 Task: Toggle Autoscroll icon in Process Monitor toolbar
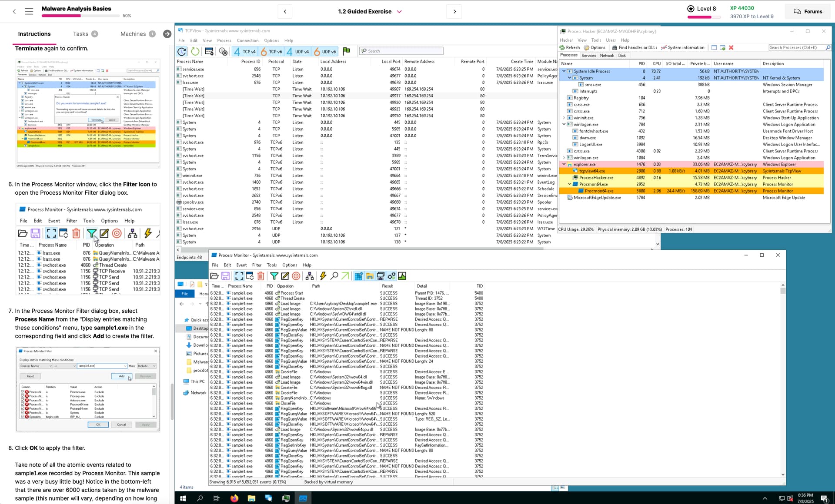pos(250,276)
